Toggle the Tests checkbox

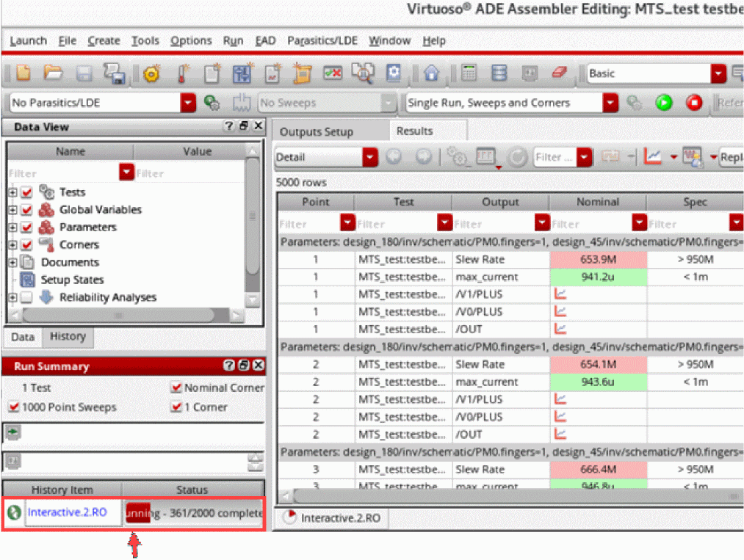click(27, 192)
